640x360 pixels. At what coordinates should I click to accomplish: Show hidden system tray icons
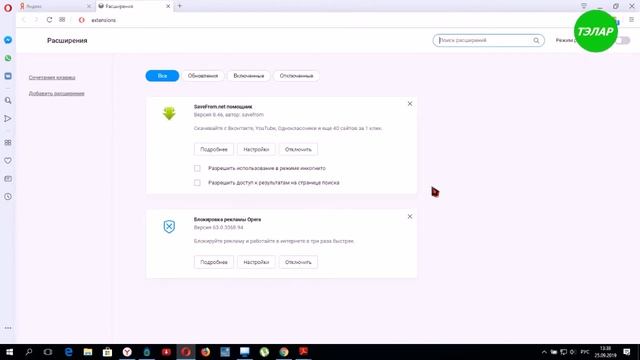coord(544,352)
